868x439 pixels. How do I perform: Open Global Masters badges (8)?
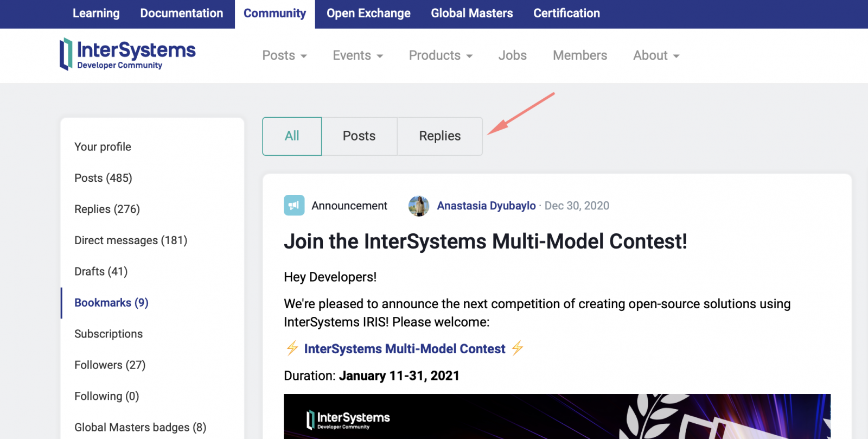point(141,428)
